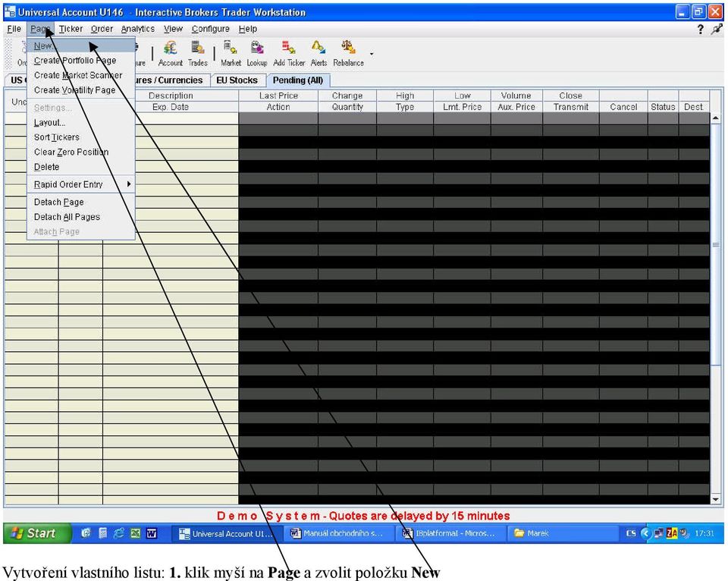Open the Account window from the toolbar
Image resolution: width=728 pixels, height=581 pixels.
point(171,54)
